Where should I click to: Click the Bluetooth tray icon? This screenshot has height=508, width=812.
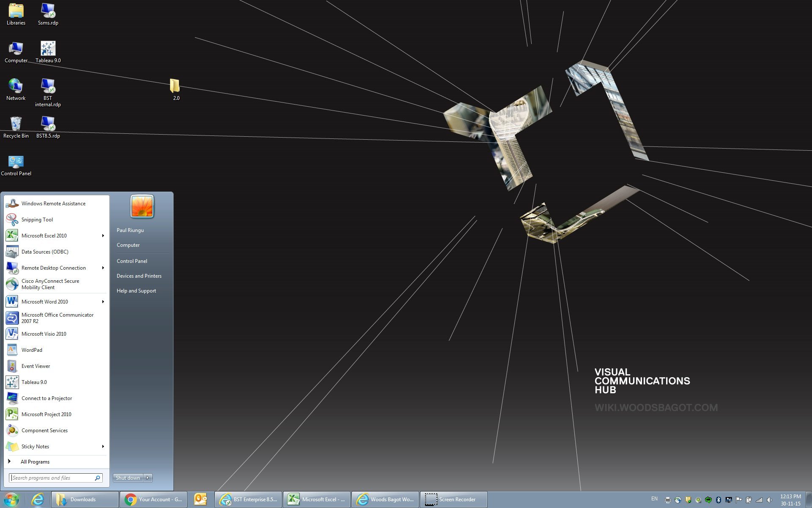click(718, 500)
